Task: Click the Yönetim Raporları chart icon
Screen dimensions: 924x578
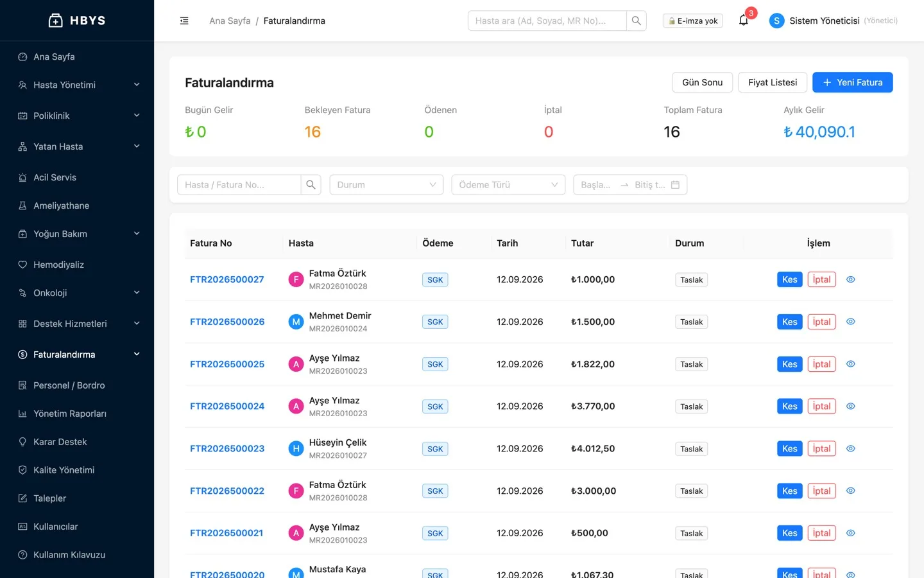Action: pos(22,414)
